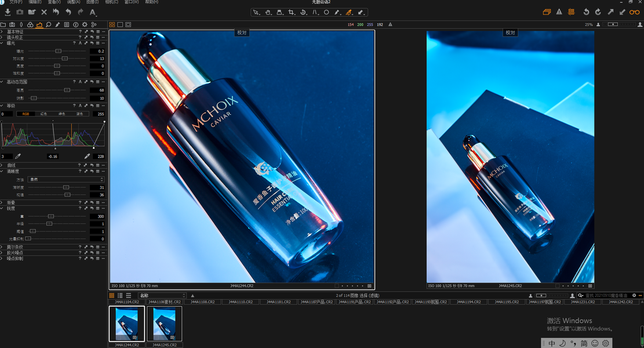This screenshot has height=348, width=644.
Task: Open the 相机(C) menu
Action: pyautogui.click(x=111, y=2)
